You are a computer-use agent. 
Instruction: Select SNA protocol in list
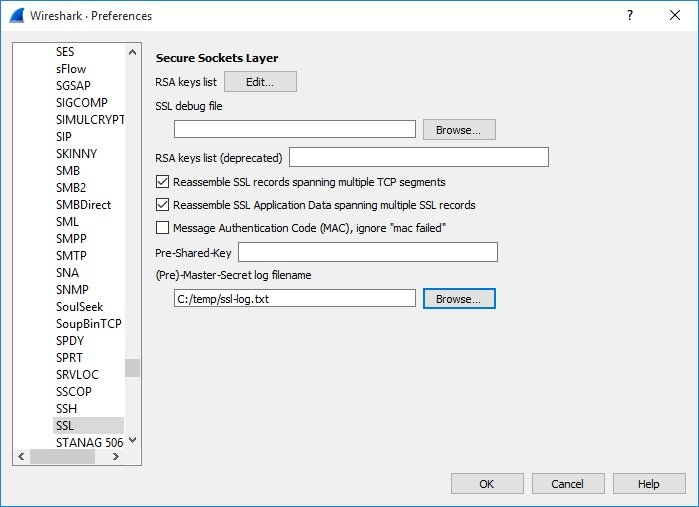[x=67, y=272]
